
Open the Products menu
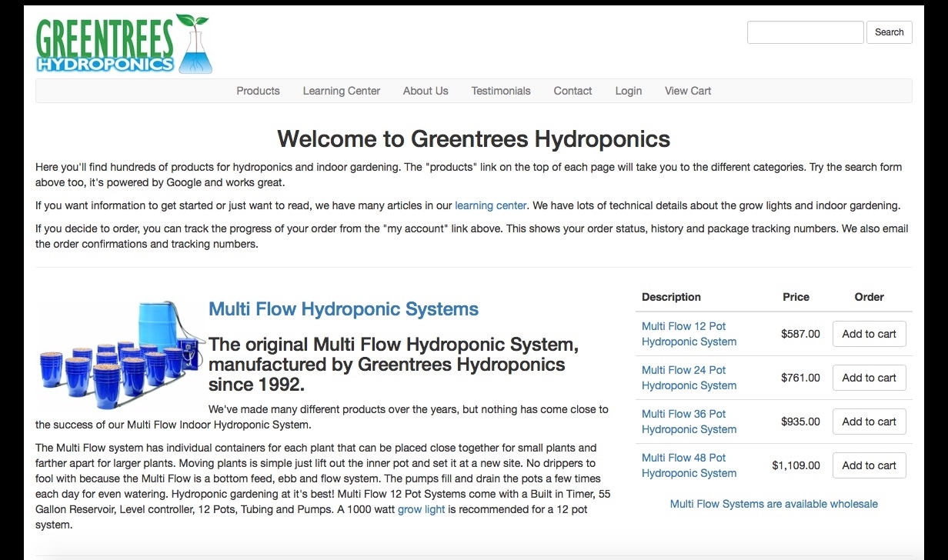(x=258, y=91)
